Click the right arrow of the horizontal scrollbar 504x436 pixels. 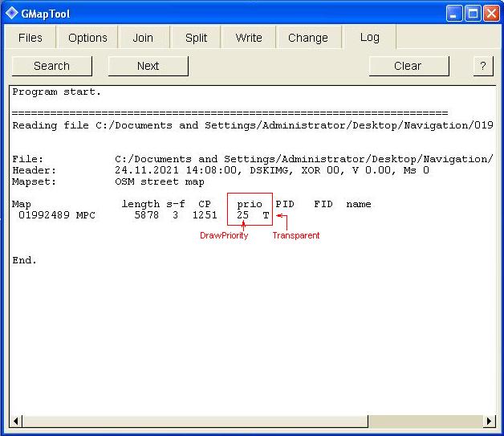[489, 421]
